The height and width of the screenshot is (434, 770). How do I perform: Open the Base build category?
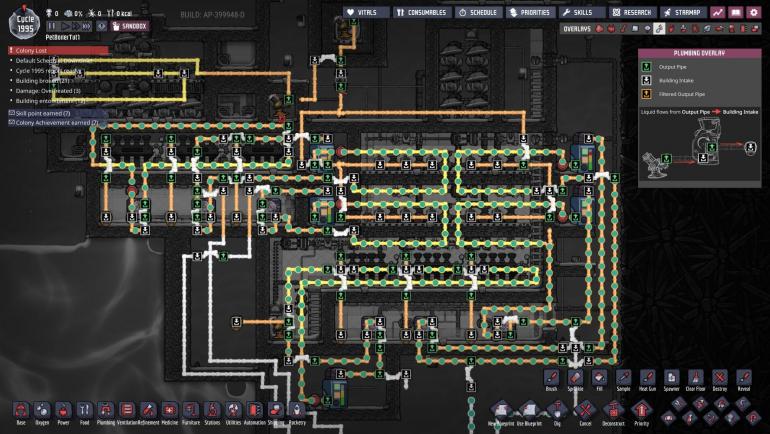click(21, 410)
